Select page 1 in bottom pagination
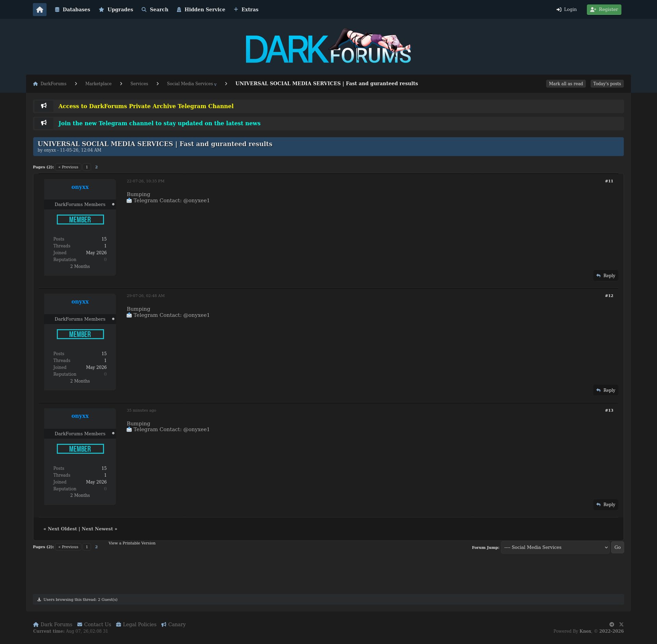This screenshot has width=657, height=644. pos(87,547)
